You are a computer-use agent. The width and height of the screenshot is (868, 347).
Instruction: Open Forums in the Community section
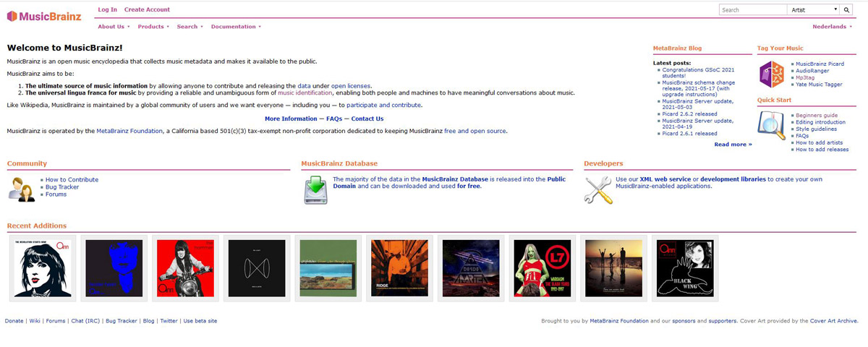coord(56,194)
